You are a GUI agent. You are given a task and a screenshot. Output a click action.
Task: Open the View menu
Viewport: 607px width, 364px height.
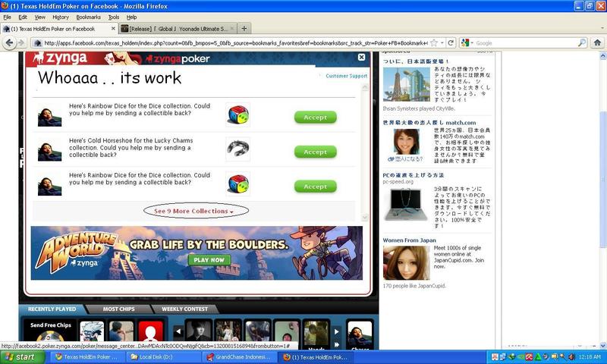point(40,17)
